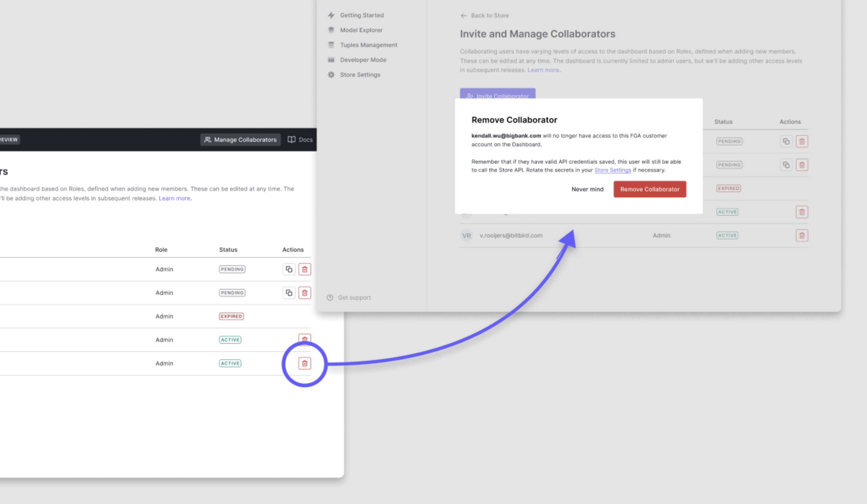Click the Back to Store arrow icon
The image size is (867, 504).
click(x=464, y=16)
